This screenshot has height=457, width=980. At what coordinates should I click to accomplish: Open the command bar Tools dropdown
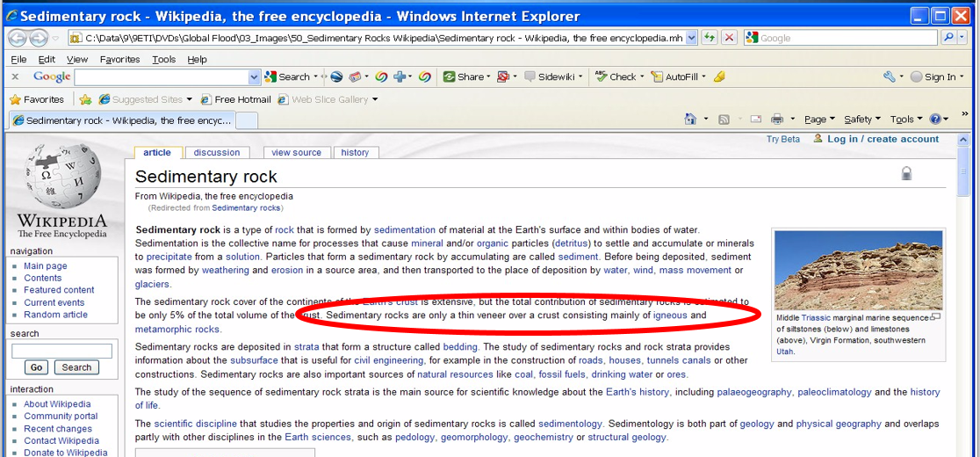[x=906, y=119]
